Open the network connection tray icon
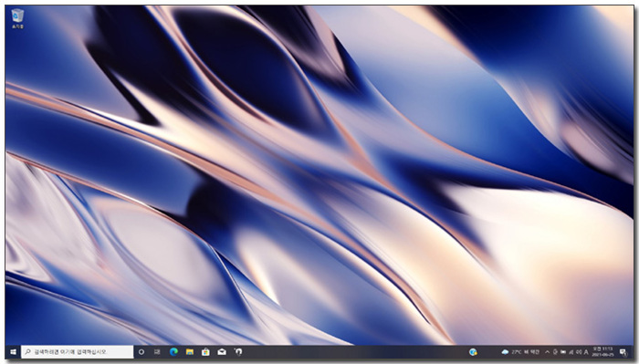The height and width of the screenshot is (364, 639). click(571, 352)
